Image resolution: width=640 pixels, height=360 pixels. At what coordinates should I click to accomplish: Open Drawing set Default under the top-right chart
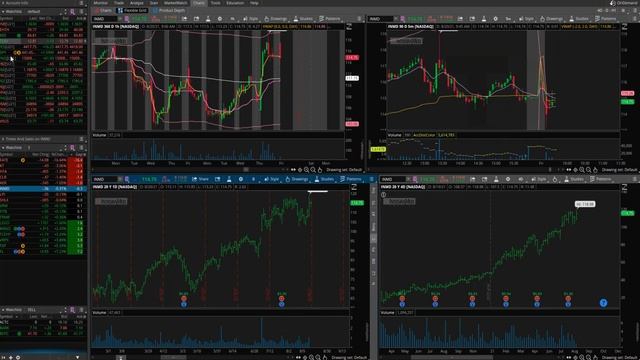point(620,170)
